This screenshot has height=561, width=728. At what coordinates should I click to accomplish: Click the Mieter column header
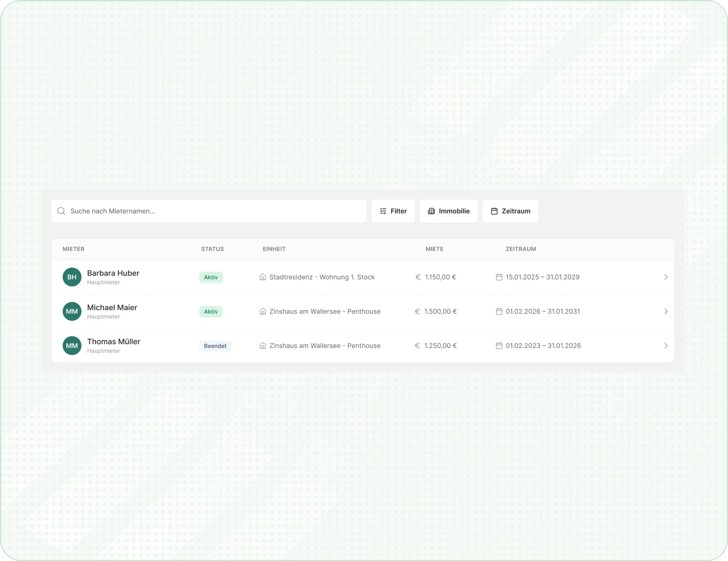tap(73, 249)
